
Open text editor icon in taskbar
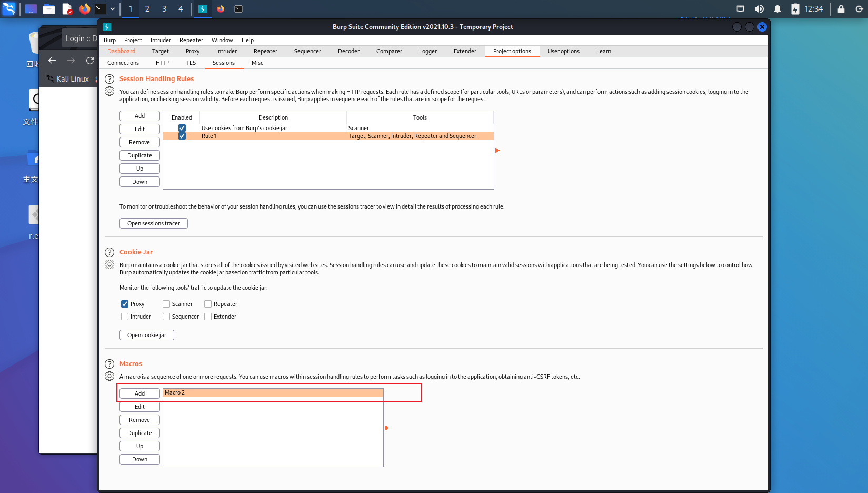[67, 8]
